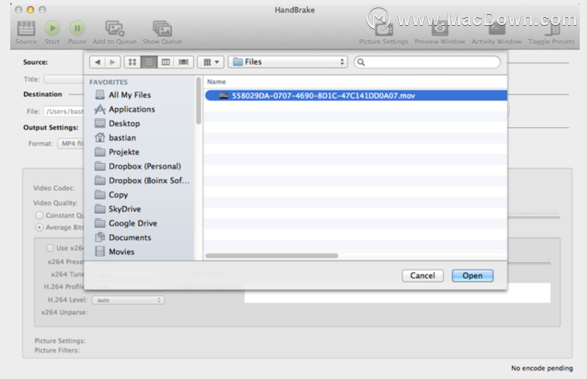Viewport: 587px width, 379px height.
Task: Toggle the Use x264 checkbox
Action: (x=50, y=248)
